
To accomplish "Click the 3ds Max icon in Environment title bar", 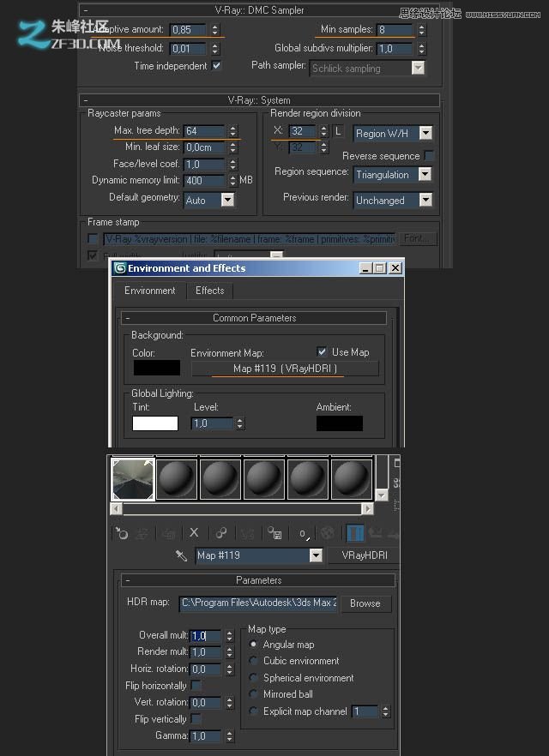I will click(x=119, y=268).
